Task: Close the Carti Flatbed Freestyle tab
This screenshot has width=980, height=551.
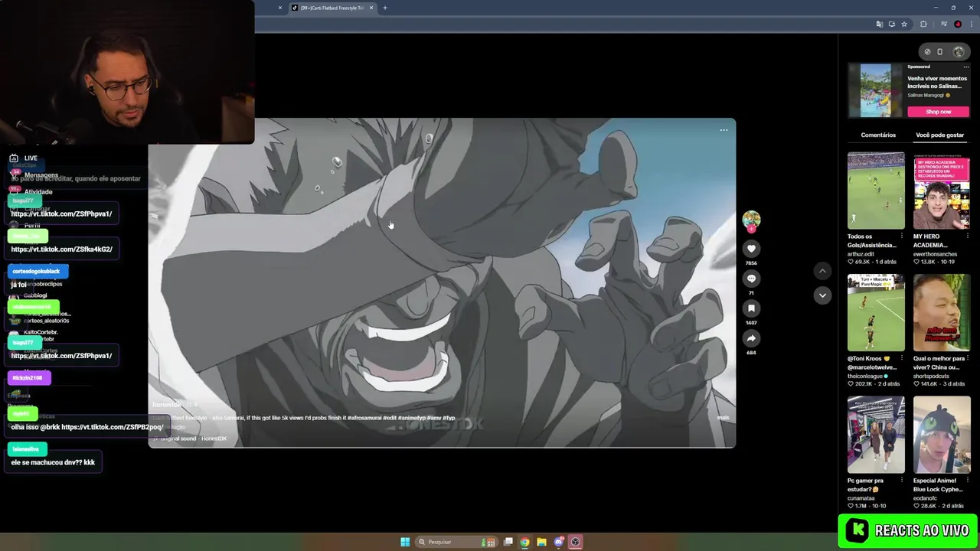Action: [x=371, y=8]
